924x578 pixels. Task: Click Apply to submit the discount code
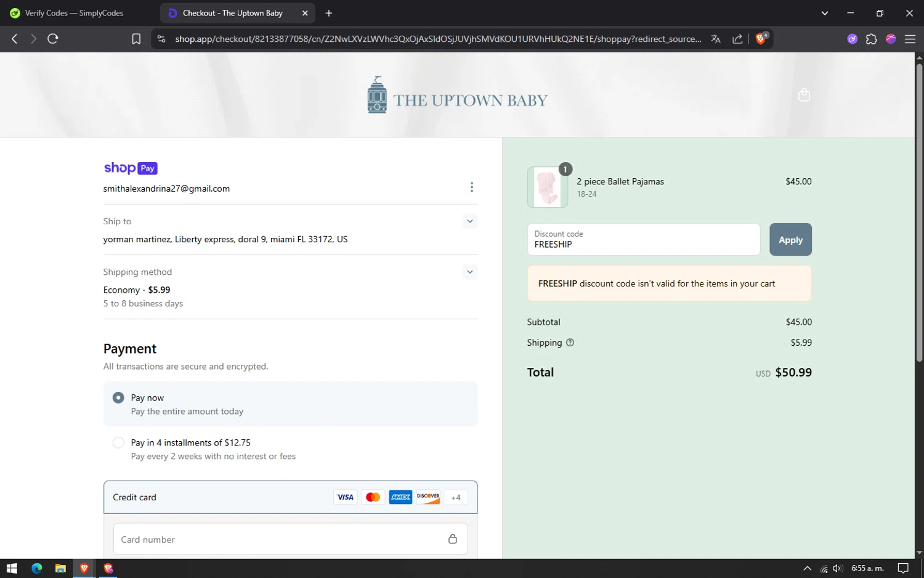point(790,240)
